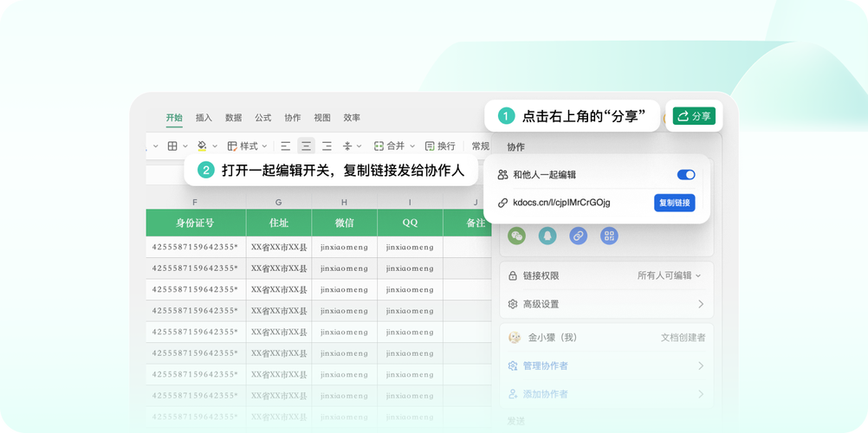The height and width of the screenshot is (433, 868).
Task: Select column H header
Action: pyautogui.click(x=344, y=202)
